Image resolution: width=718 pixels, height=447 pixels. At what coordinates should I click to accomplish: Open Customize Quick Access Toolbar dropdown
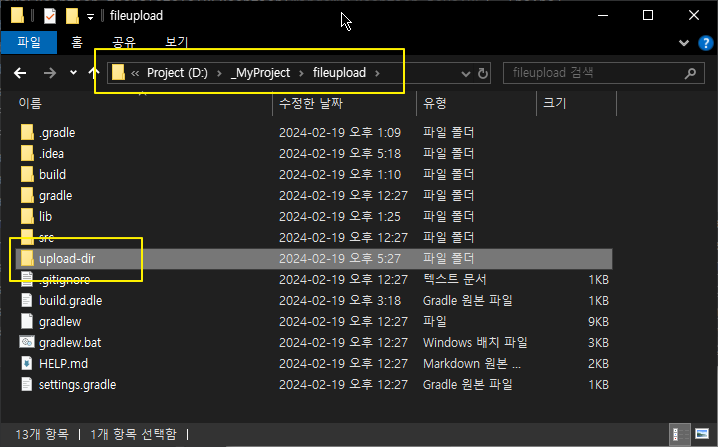(90, 17)
